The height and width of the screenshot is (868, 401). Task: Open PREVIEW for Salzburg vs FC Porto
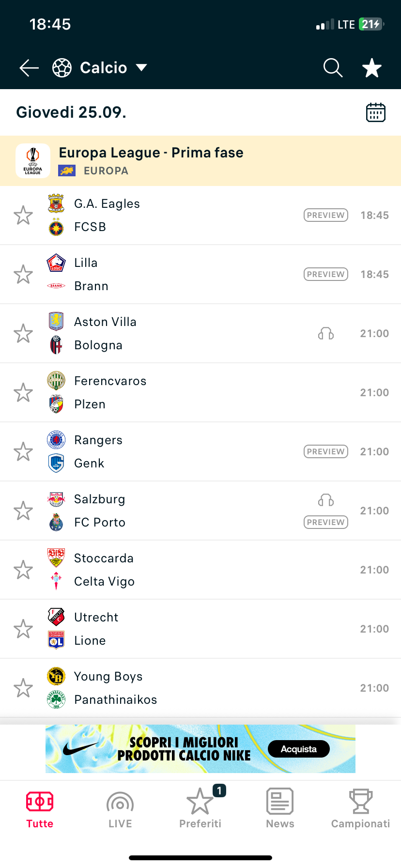(x=325, y=522)
